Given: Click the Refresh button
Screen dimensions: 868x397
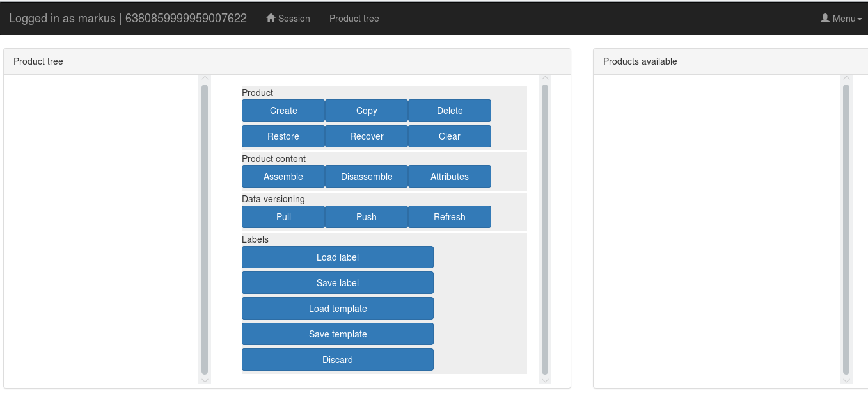Looking at the screenshot, I should (450, 217).
